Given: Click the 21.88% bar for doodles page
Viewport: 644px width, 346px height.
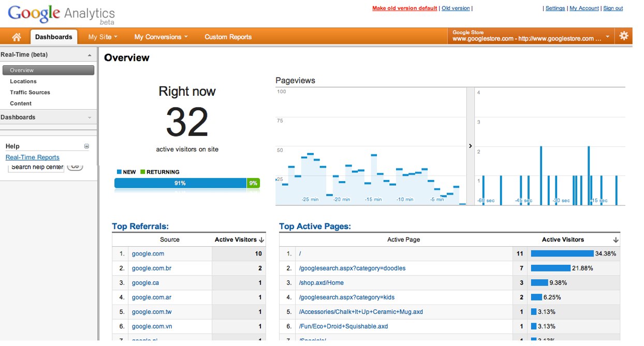Looking at the screenshot, I should coord(550,268).
